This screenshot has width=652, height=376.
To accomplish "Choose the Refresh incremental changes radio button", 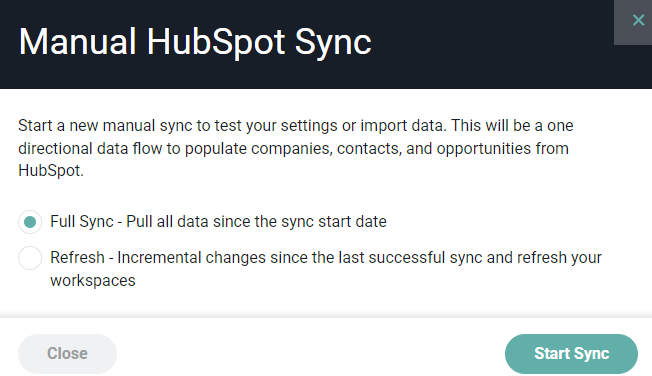I will pyautogui.click(x=30, y=258).
